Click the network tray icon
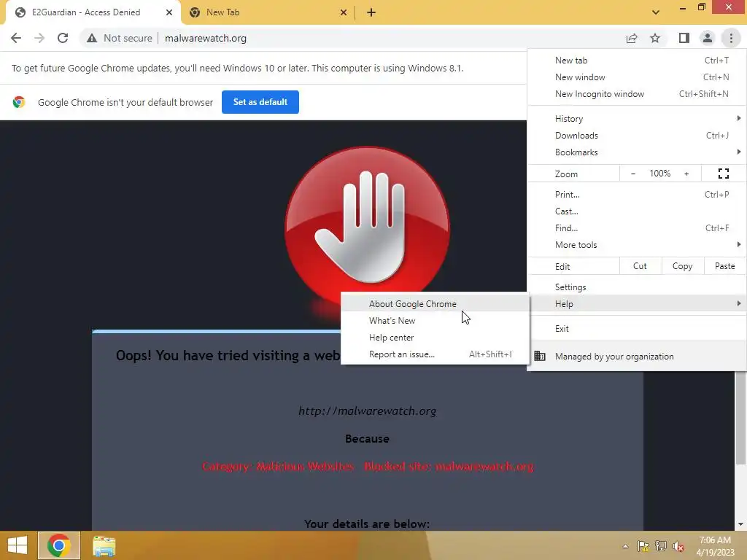 [x=661, y=546]
